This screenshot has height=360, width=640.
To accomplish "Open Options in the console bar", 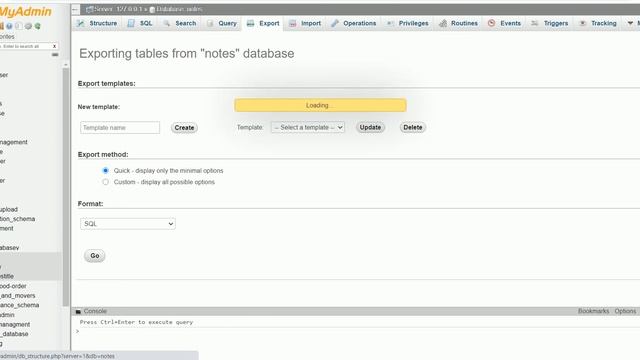I will click(x=625, y=311).
